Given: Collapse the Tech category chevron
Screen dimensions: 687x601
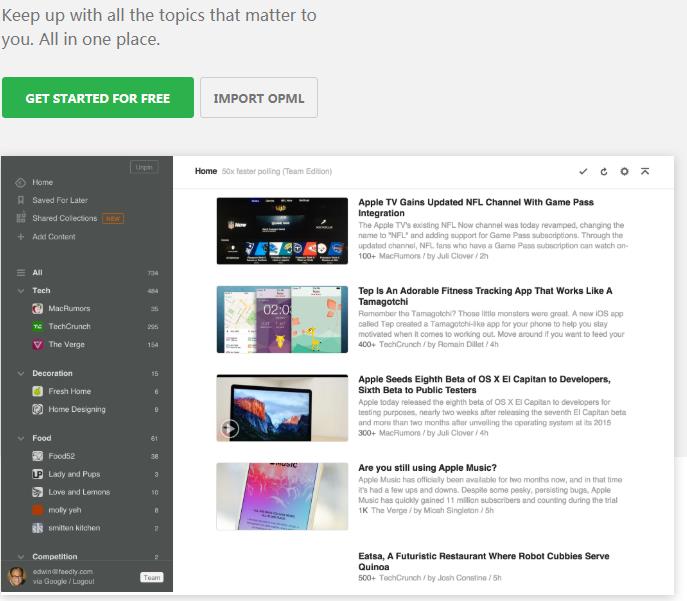Looking at the screenshot, I should 21,291.
